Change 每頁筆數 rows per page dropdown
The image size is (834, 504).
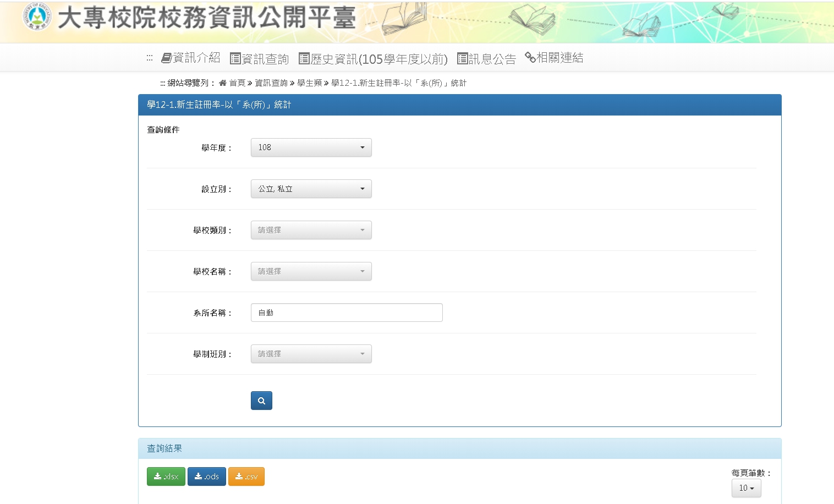(747, 488)
